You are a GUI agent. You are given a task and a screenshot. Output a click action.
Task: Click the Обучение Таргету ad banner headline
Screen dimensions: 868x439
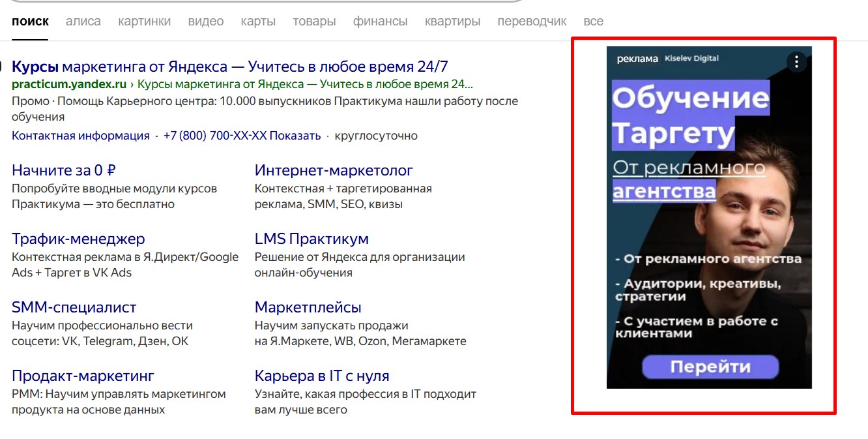coord(690,115)
